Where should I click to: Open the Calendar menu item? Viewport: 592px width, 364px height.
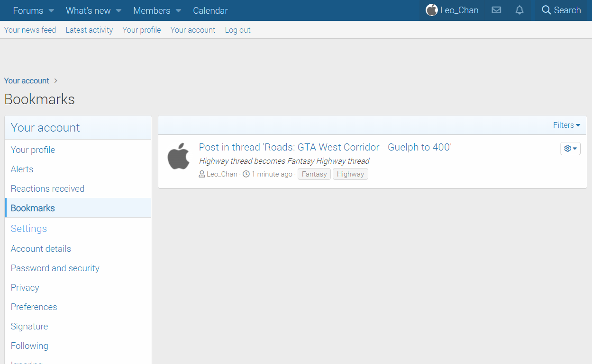click(x=210, y=10)
